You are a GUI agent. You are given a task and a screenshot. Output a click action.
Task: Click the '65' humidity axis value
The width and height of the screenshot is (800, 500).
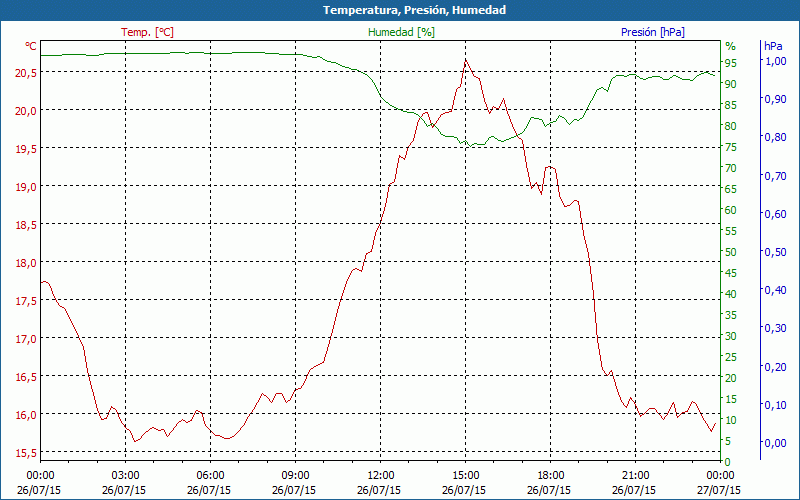tap(731, 189)
